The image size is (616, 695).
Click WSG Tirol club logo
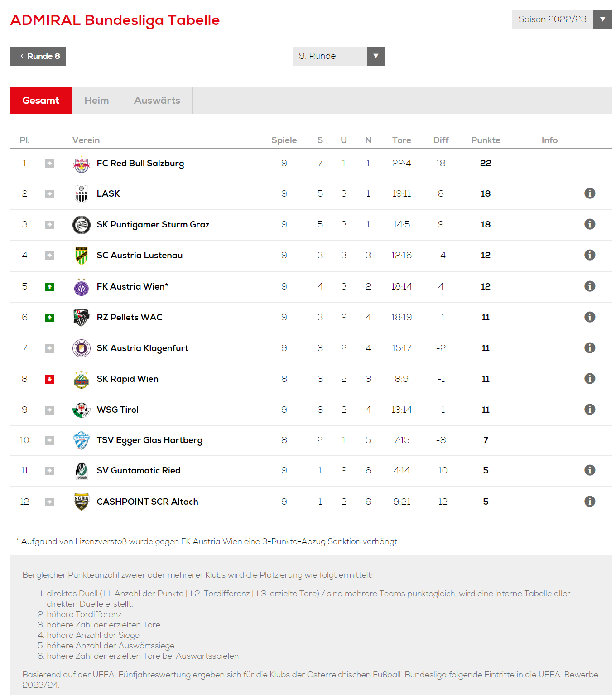tap(82, 410)
